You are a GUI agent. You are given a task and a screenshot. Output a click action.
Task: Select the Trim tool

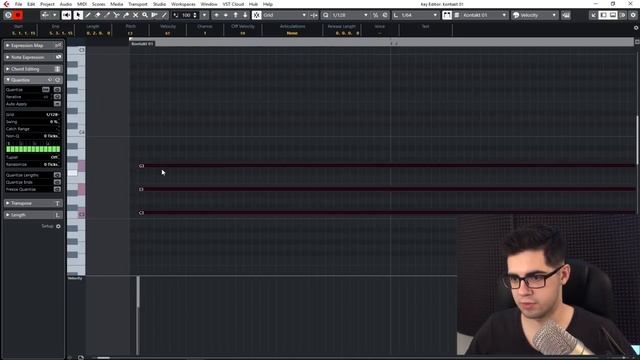click(x=107, y=15)
